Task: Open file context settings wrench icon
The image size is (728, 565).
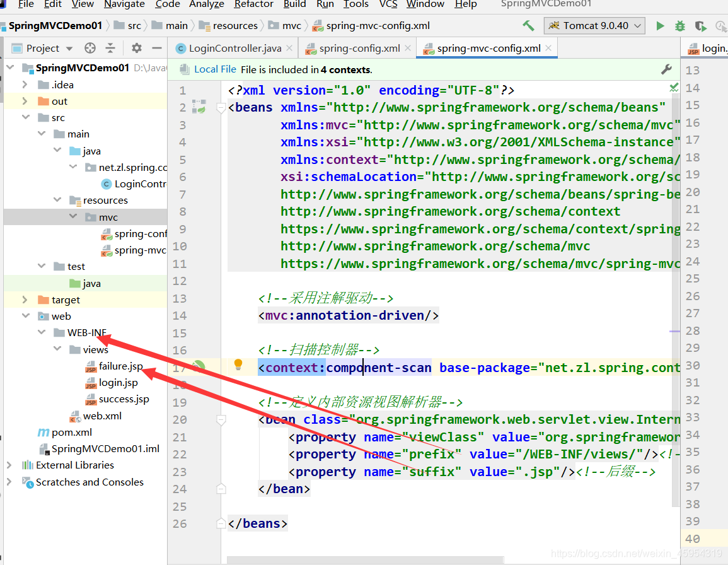Action: coord(666,70)
